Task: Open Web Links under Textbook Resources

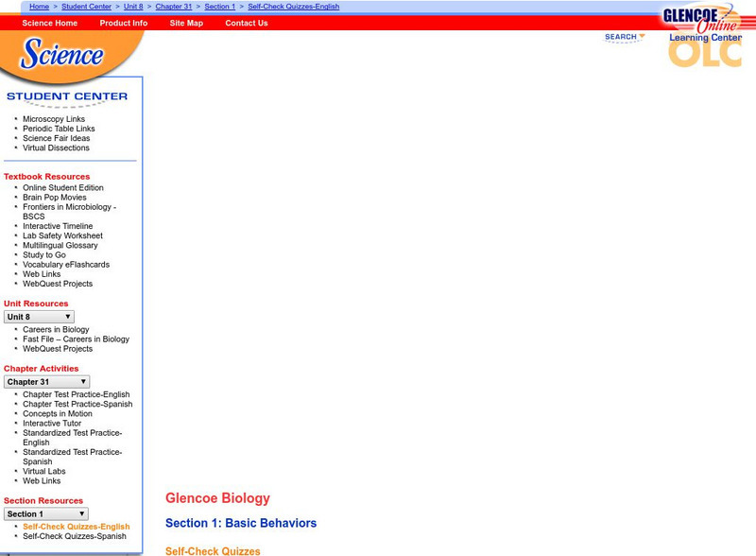Action: (x=42, y=274)
